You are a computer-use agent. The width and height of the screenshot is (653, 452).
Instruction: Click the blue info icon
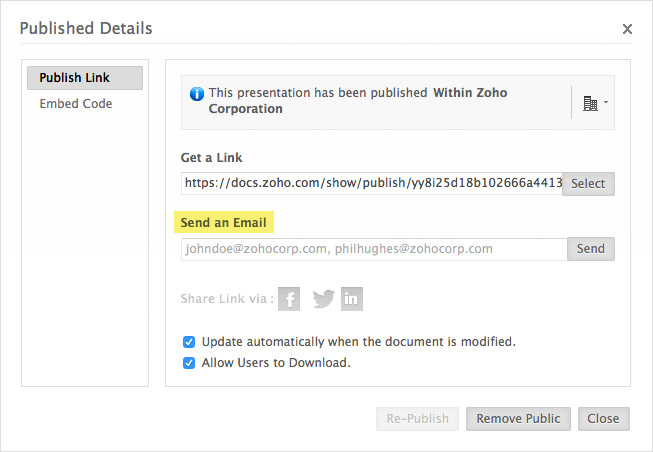(197, 94)
